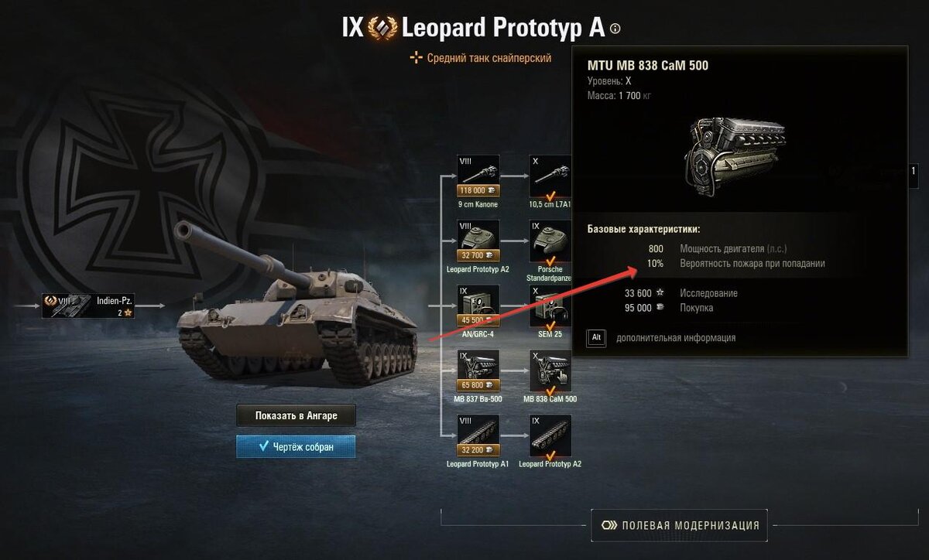Select the Porsche Standardpanzer turret module

[550, 241]
